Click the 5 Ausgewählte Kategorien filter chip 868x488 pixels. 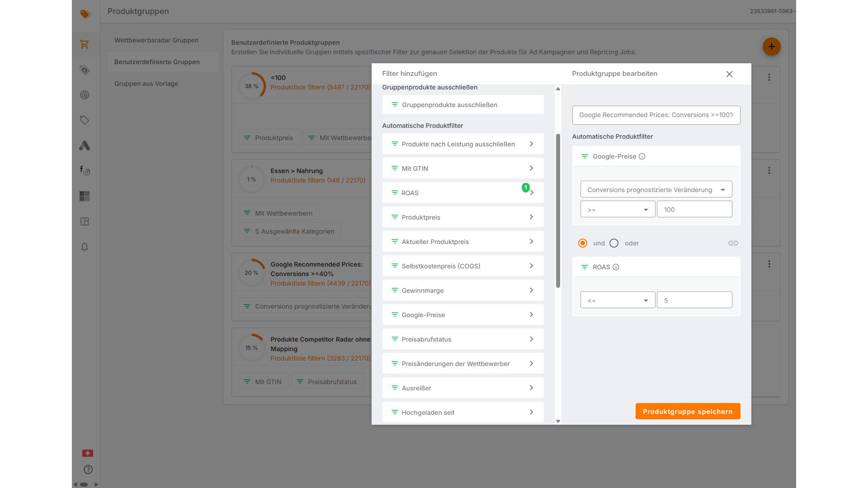pyautogui.click(x=290, y=231)
